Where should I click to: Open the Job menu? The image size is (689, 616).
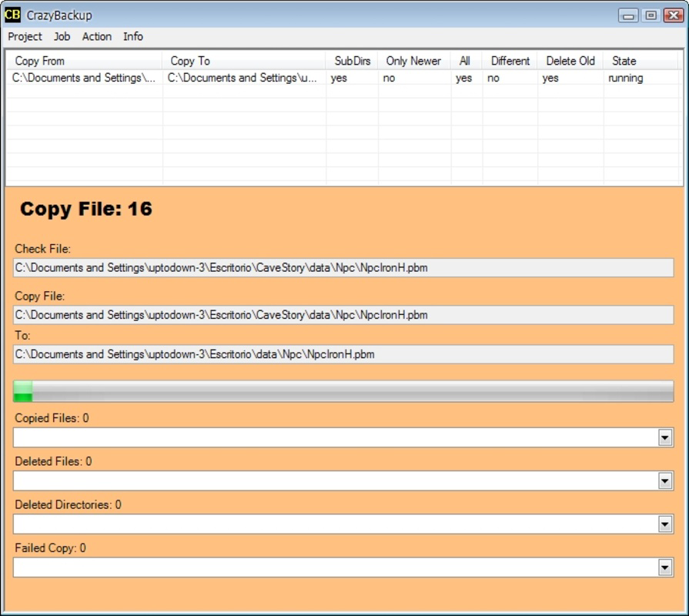coord(62,36)
